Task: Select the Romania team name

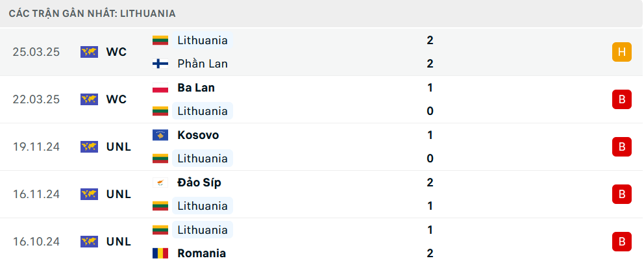Action: point(202,253)
